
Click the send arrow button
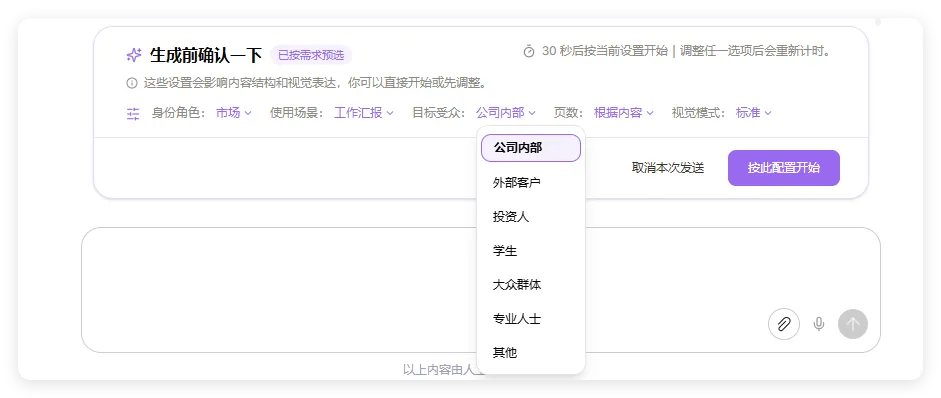[853, 324]
